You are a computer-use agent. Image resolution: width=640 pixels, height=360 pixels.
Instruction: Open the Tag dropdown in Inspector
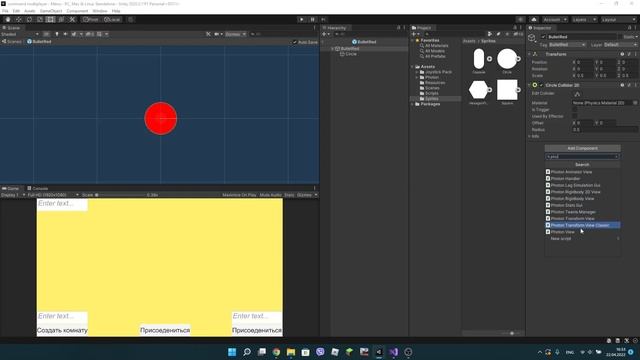[x=567, y=44]
